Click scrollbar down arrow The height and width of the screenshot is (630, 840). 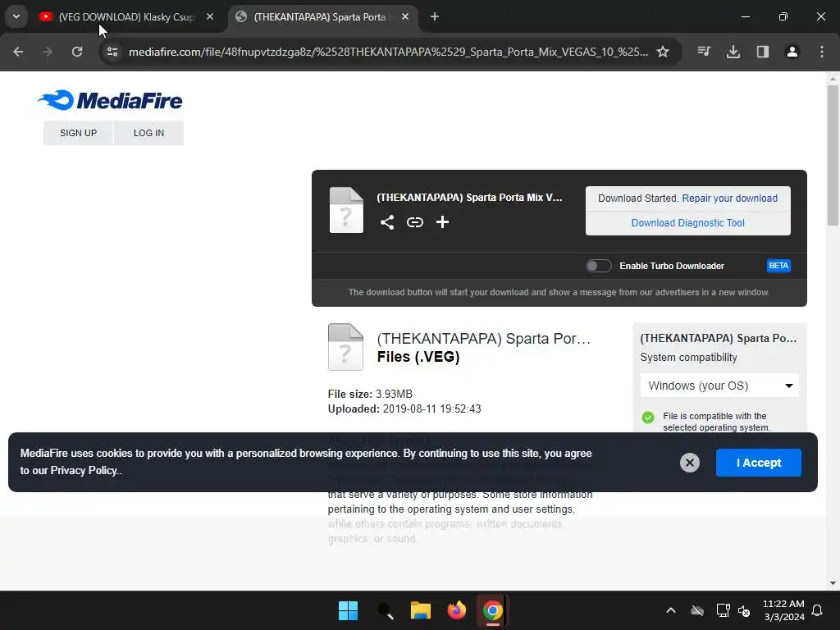pyautogui.click(x=833, y=583)
